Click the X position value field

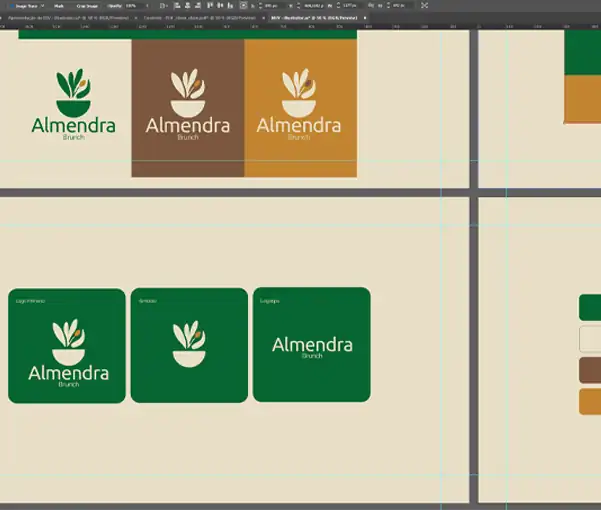274,6
